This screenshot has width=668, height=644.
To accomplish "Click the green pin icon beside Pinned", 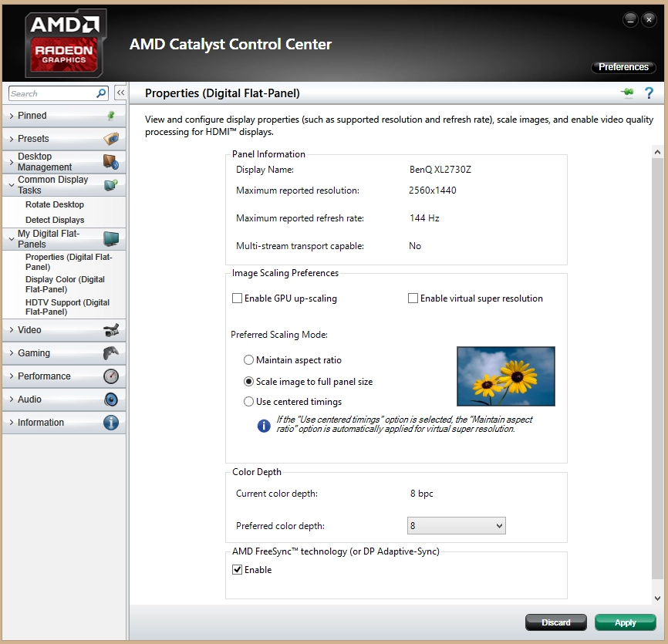I will coord(111,116).
